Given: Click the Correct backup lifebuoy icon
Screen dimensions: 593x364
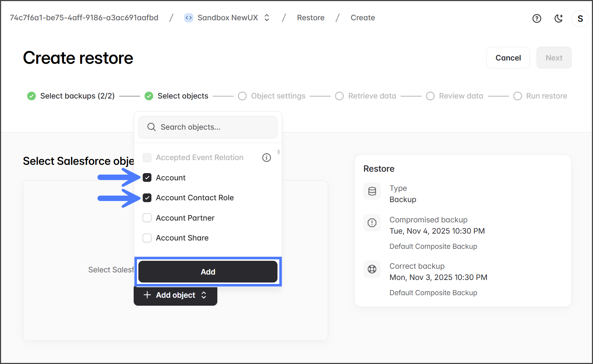Looking at the screenshot, I should 372,269.
